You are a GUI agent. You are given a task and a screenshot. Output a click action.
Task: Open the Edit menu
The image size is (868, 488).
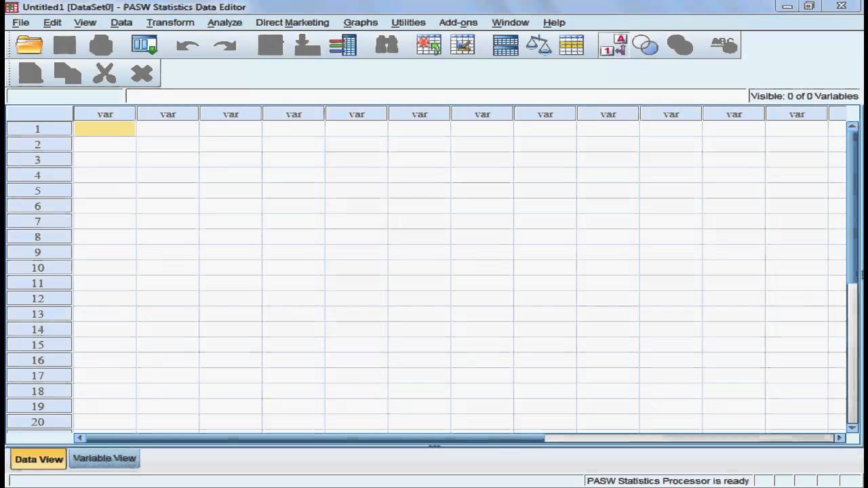52,22
